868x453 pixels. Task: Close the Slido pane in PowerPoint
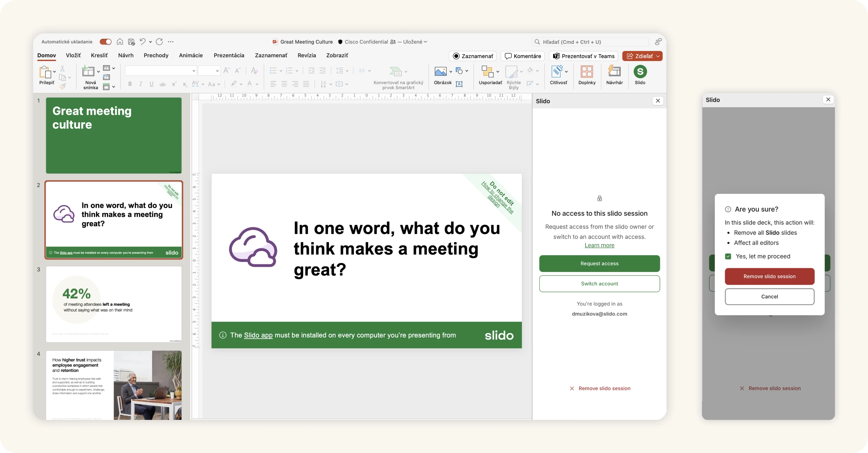658,101
